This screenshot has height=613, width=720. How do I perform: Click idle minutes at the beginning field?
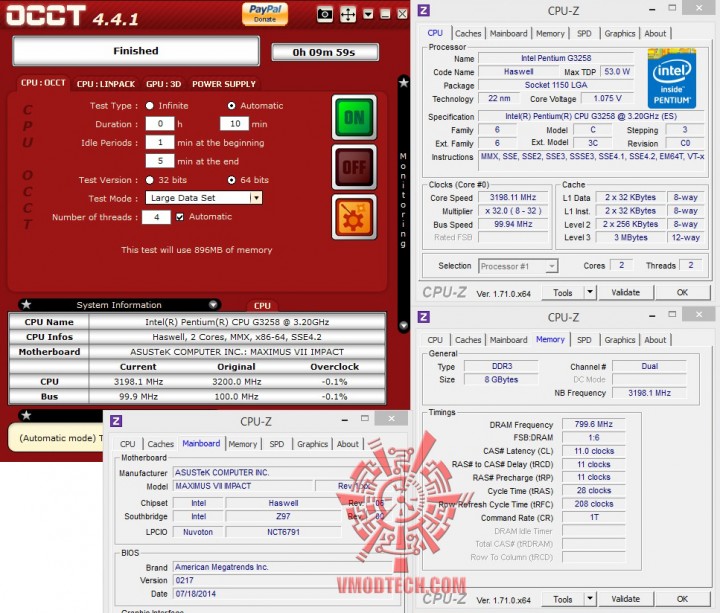pyautogui.click(x=160, y=142)
